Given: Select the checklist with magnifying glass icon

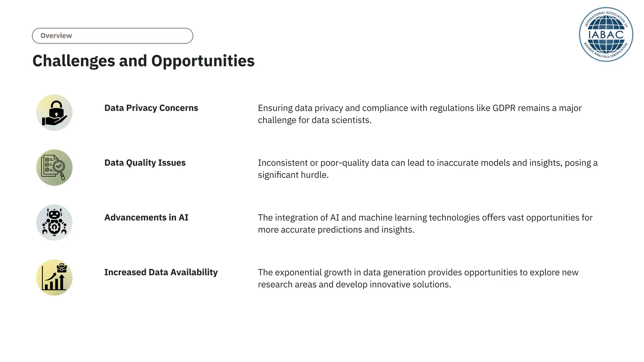Looking at the screenshot, I should 54,167.
